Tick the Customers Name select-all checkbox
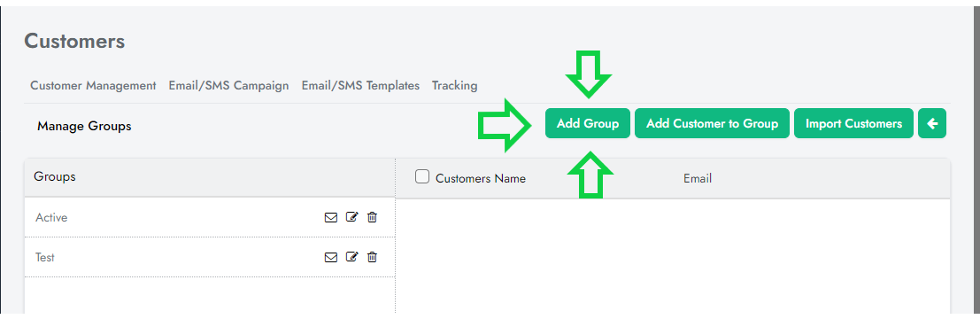980x319 pixels. tap(422, 177)
